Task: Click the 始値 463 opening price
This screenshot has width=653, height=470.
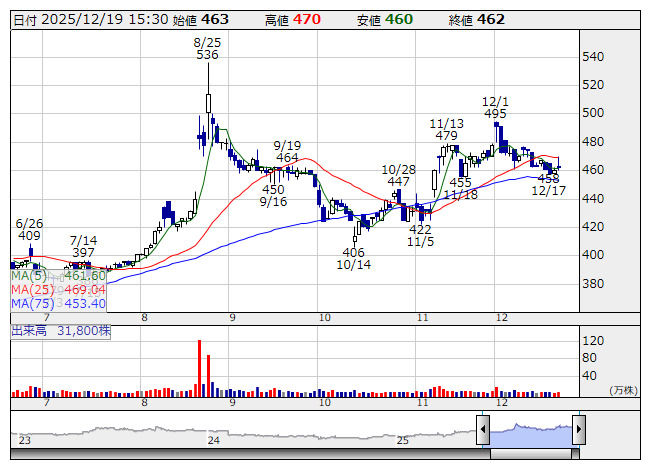Action: (201, 20)
